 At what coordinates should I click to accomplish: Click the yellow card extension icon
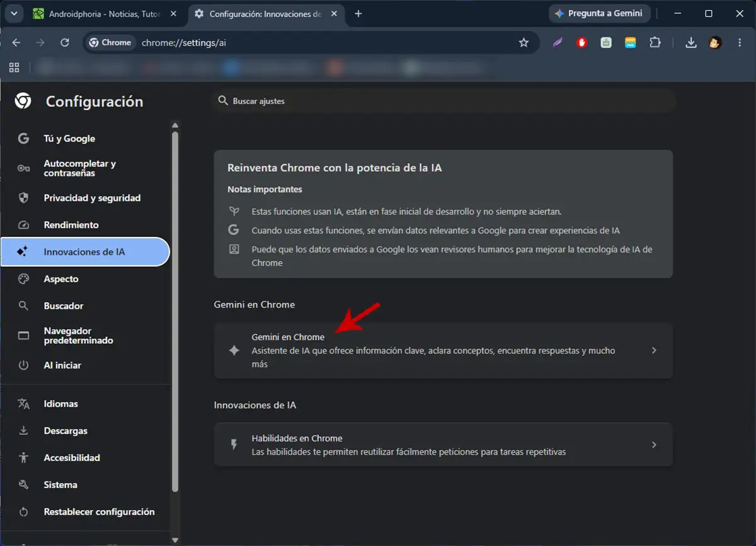tap(630, 42)
